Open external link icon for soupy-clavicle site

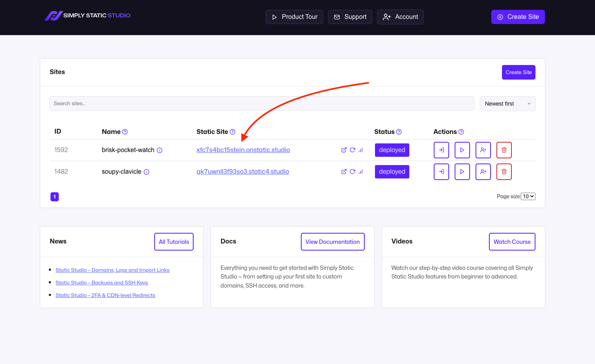(344, 172)
